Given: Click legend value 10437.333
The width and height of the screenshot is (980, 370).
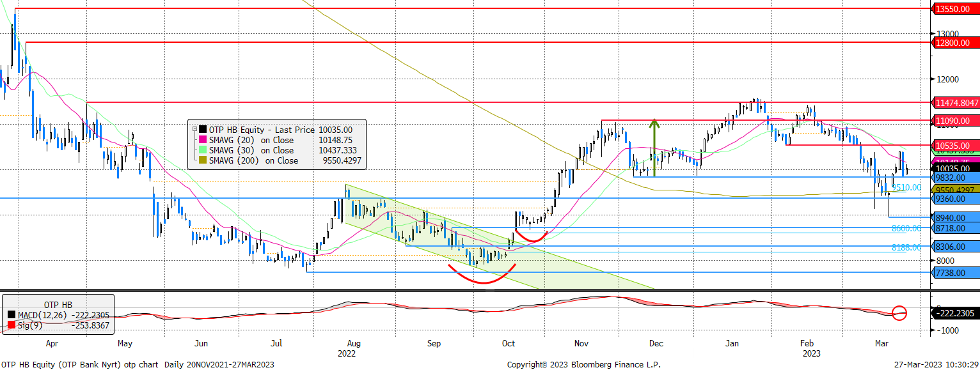Looking at the screenshot, I should click(338, 150).
